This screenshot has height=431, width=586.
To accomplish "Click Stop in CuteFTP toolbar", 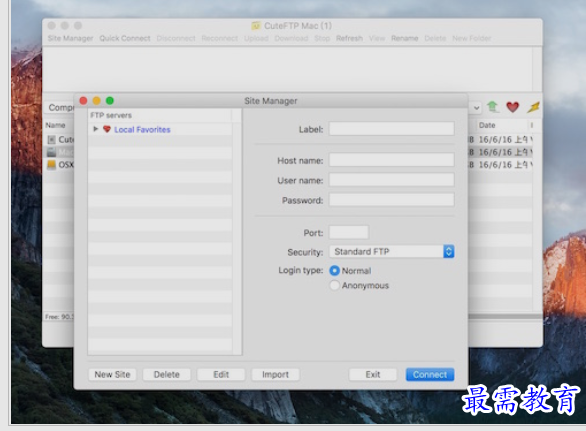I will click(322, 38).
